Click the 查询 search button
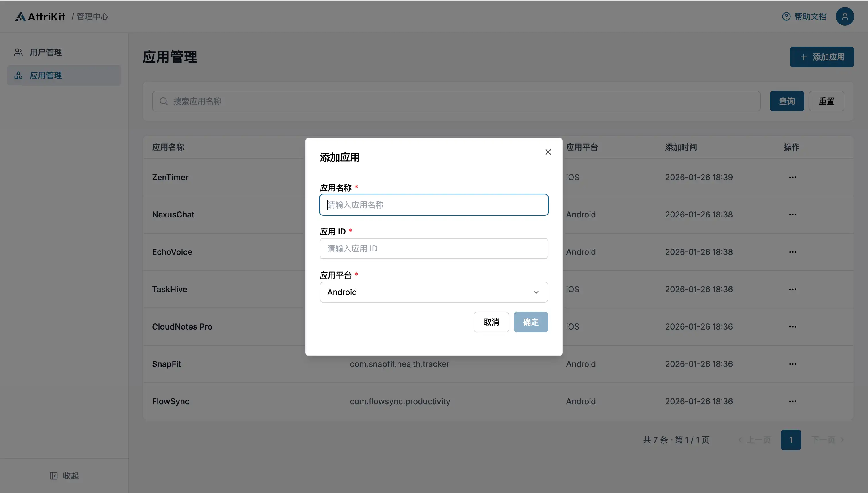Image resolution: width=868 pixels, height=493 pixels. (x=786, y=101)
